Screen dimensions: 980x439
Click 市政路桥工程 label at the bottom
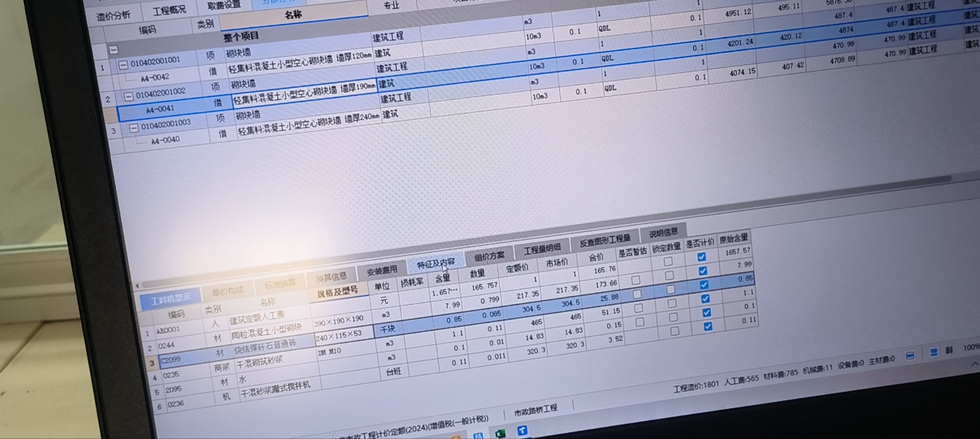(535, 409)
